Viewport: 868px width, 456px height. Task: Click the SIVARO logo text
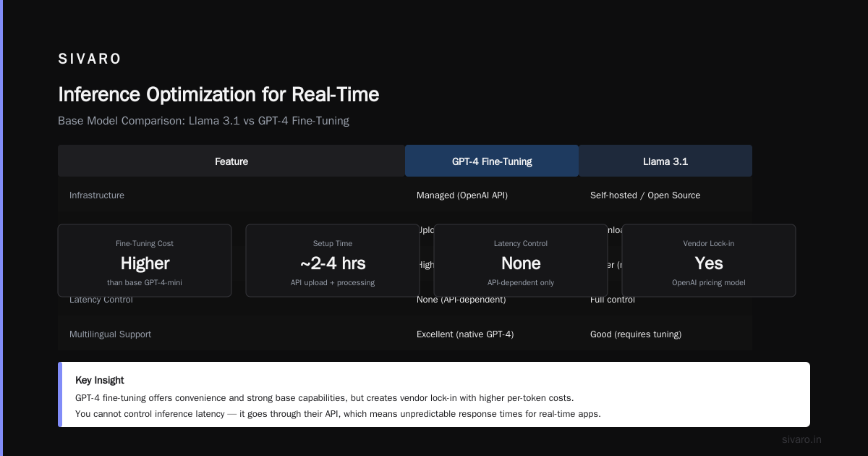[90, 59]
